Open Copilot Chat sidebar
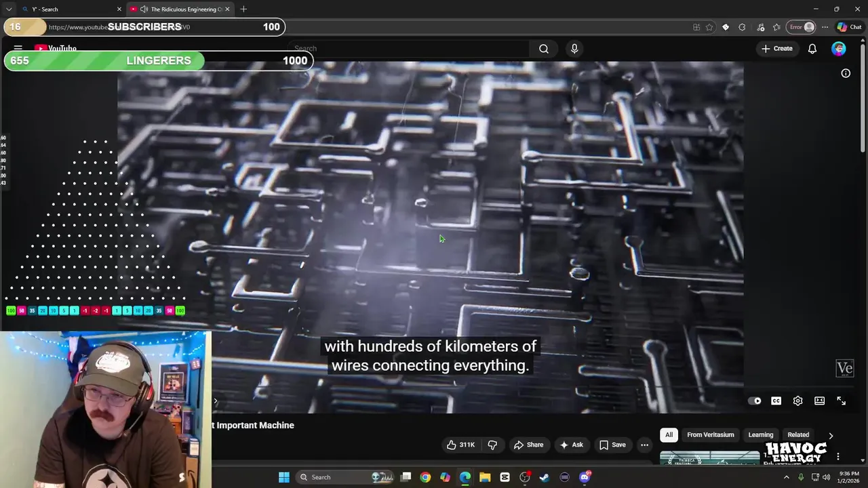The width and height of the screenshot is (868, 488). [x=849, y=27]
